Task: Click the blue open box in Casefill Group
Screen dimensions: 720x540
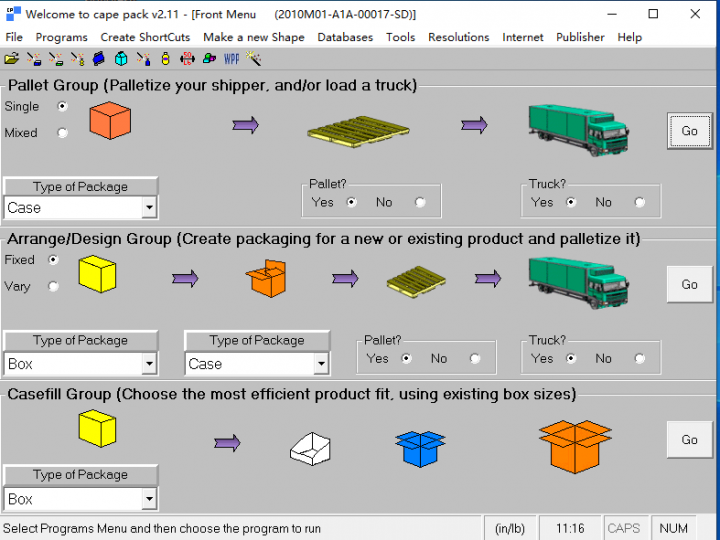Action: click(x=420, y=445)
